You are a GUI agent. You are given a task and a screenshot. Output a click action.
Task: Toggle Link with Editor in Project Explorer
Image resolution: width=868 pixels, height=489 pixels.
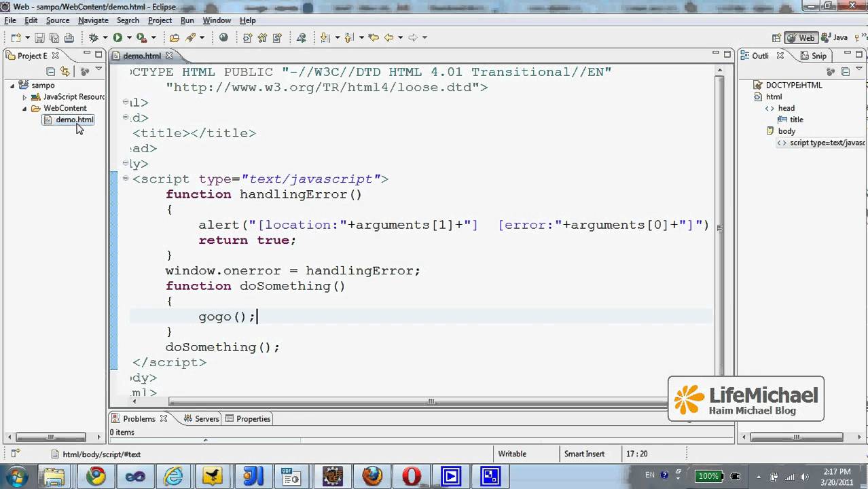(65, 71)
